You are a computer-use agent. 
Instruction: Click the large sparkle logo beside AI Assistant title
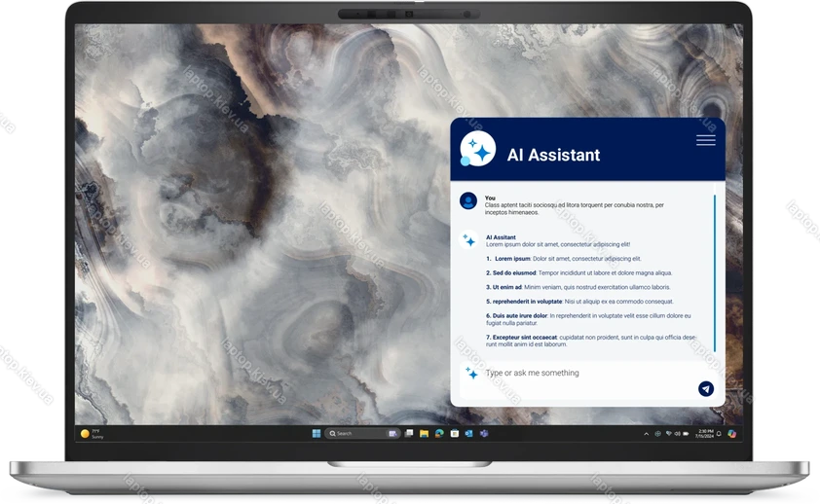[477, 150]
